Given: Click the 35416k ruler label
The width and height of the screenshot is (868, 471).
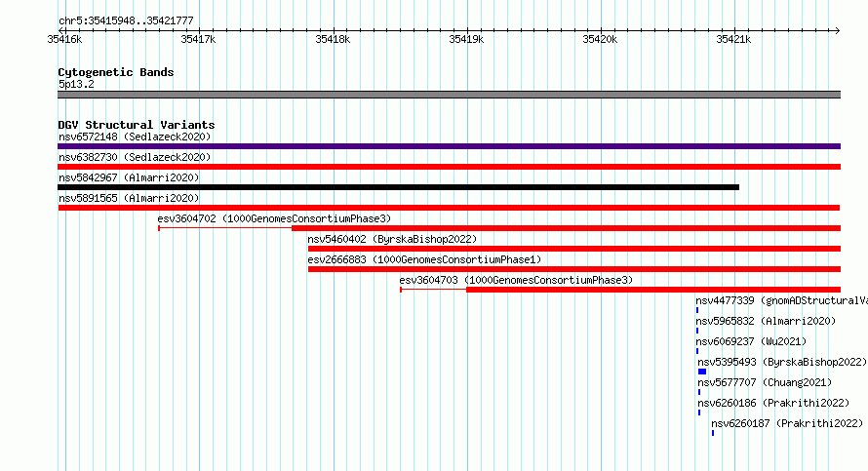Looking at the screenshot, I should (64, 39).
